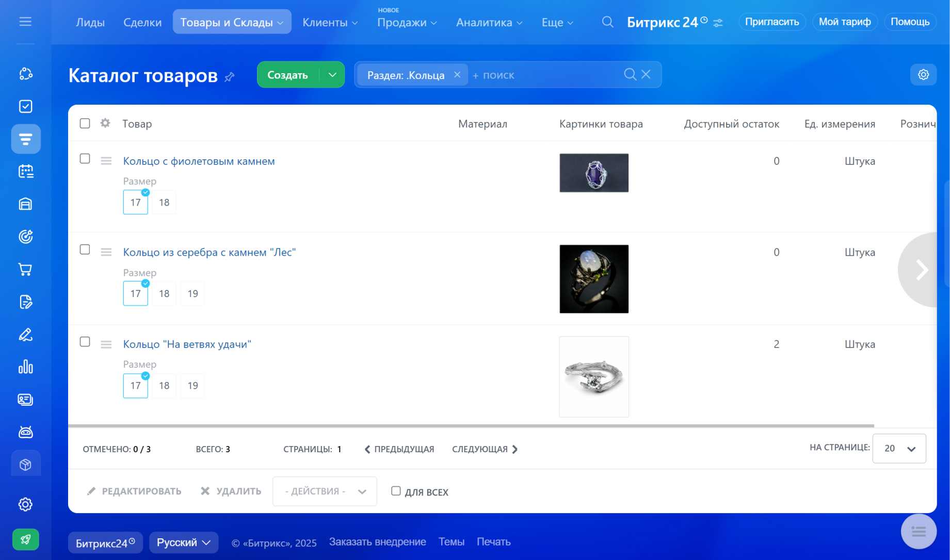Open row menu for Кольцо "На ветвях удачи"
Screen dimensions: 950x560
tap(106, 344)
